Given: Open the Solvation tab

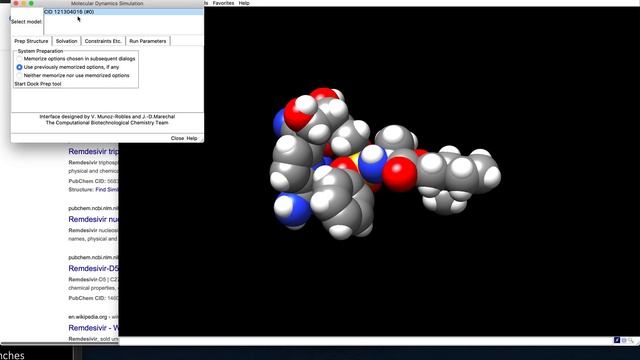Looking at the screenshot, I should click(x=66, y=41).
